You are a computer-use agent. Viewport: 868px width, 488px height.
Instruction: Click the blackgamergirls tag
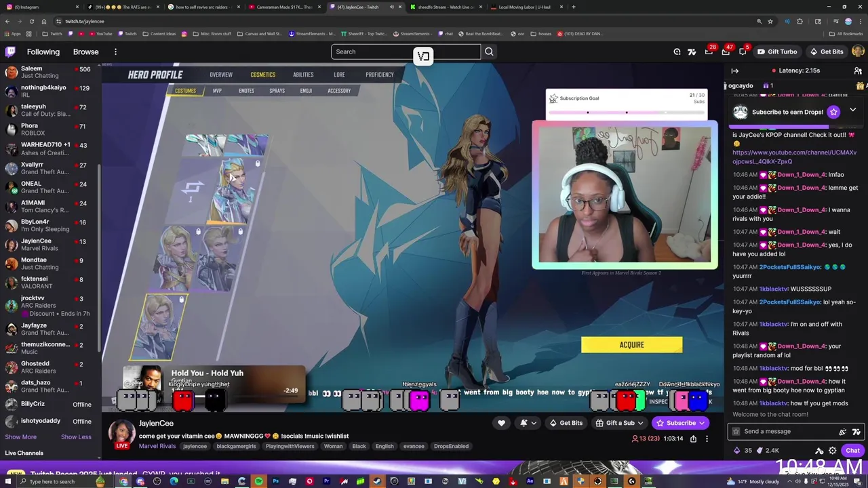point(236,446)
